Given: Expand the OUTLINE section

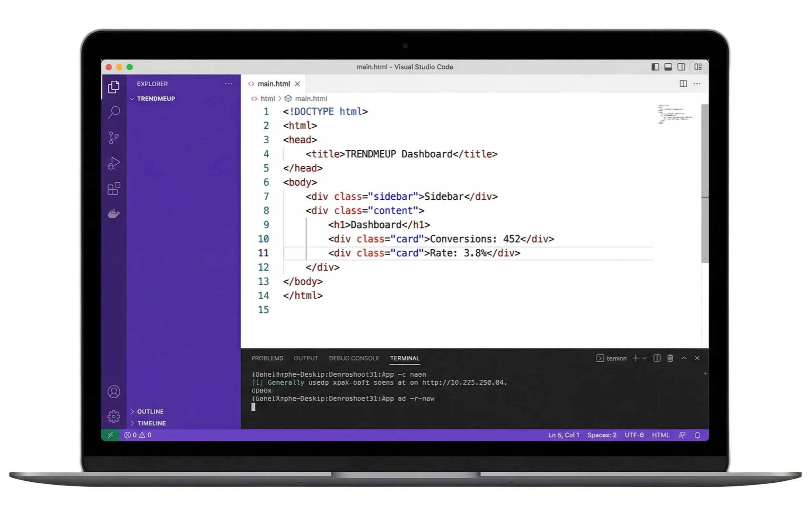Looking at the screenshot, I should point(150,411).
